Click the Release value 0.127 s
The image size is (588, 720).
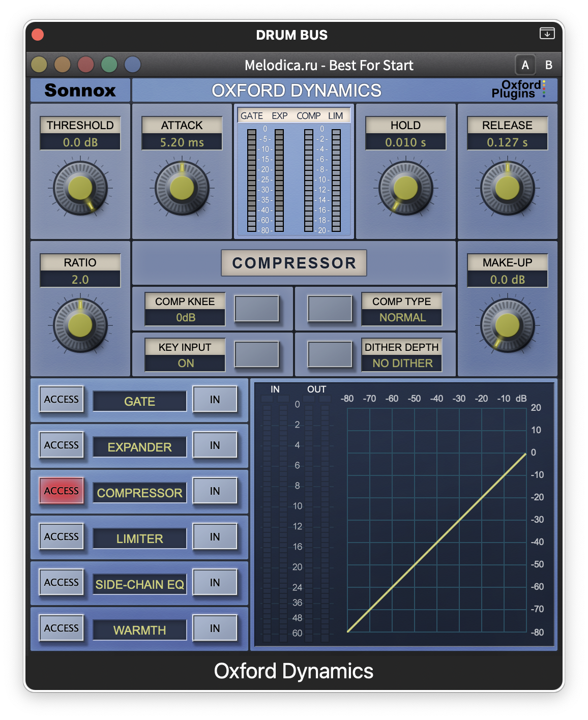(508, 142)
